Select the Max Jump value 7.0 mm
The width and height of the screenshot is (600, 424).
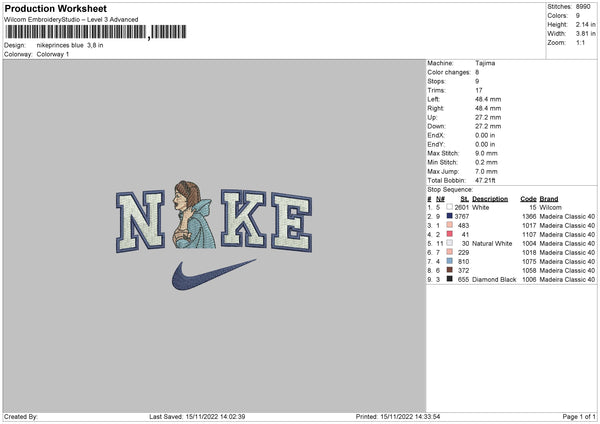click(486, 171)
